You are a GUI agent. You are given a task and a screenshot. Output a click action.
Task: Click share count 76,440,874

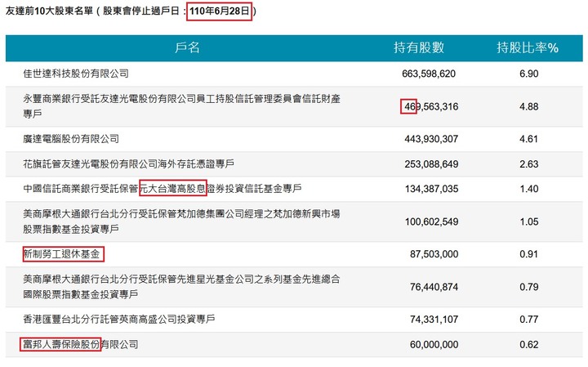pos(434,287)
